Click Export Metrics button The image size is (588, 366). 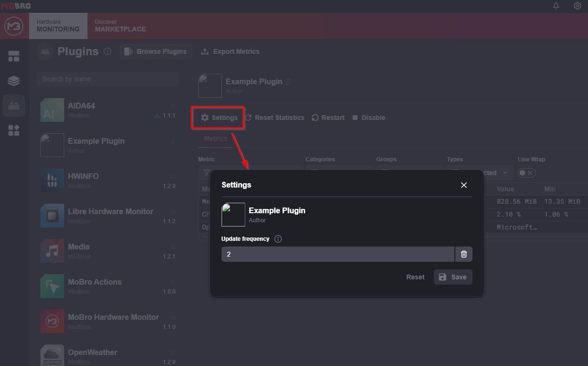click(231, 51)
